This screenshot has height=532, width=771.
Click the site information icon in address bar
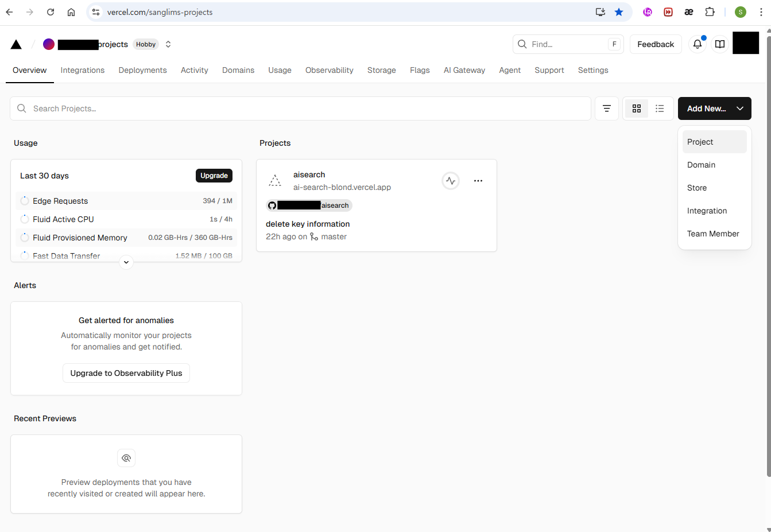[x=96, y=12]
